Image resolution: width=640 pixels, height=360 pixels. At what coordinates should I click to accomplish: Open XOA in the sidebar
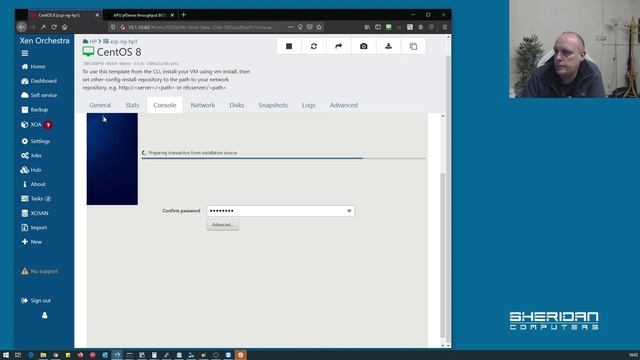click(36, 124)
